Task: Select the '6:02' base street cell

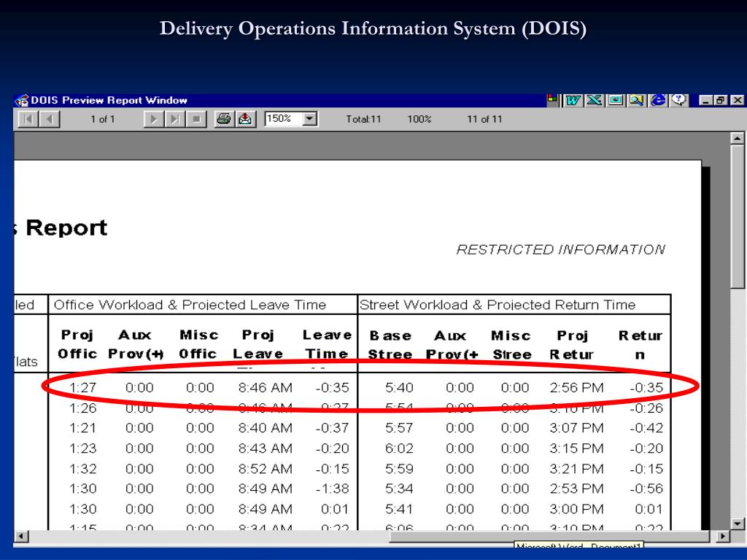Action: [x=399, y=448]
